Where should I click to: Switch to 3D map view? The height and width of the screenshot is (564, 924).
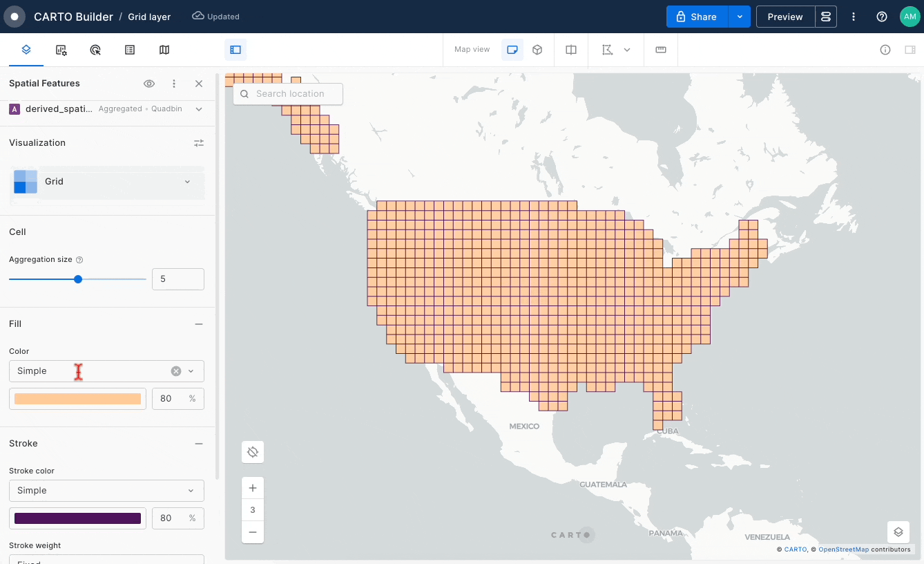tap(537, 50)
